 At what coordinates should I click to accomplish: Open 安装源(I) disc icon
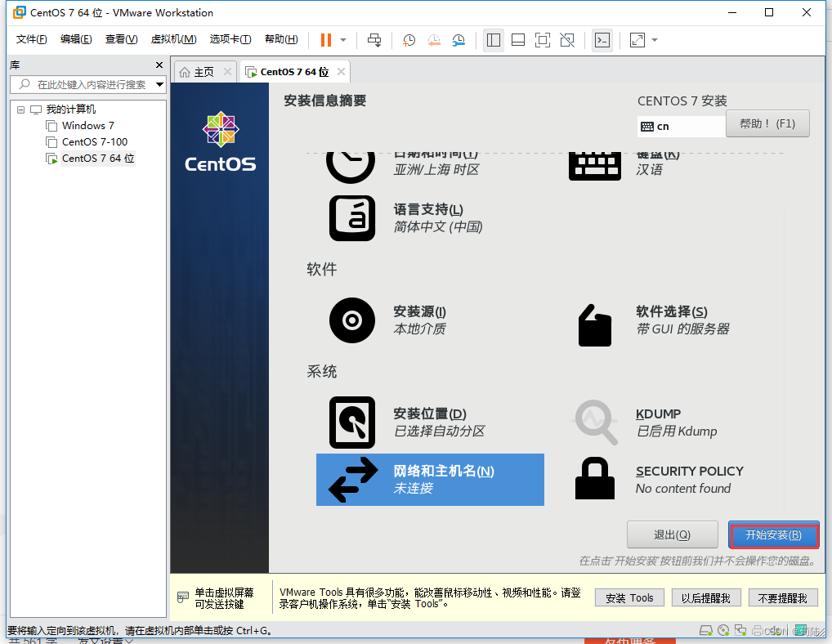[351, 320]
